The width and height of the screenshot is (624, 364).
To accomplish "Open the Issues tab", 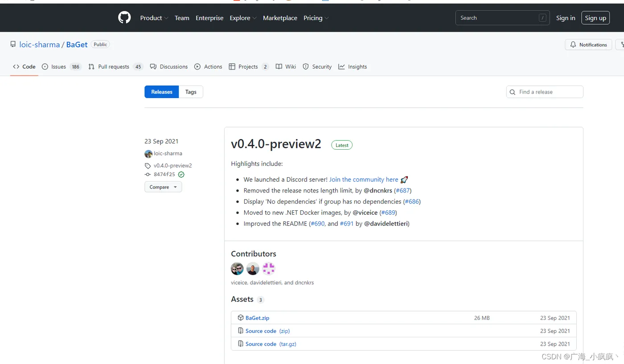I will [62, 67].
